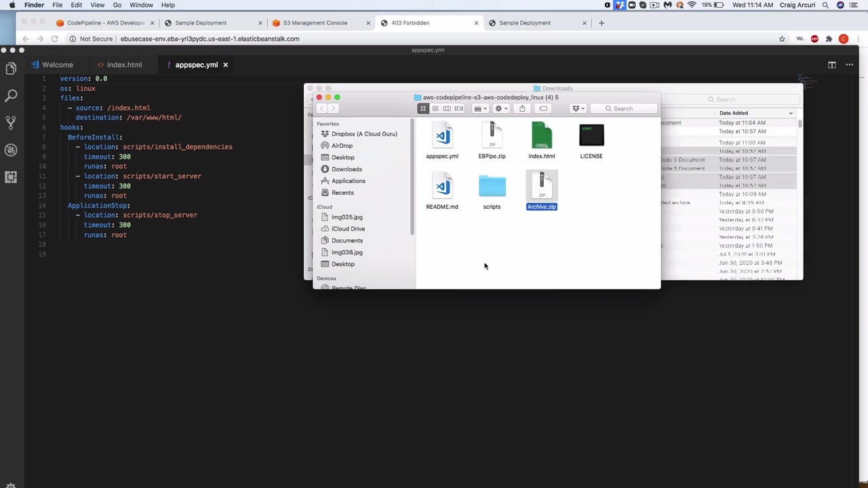Select the appspec.yml file icon in Finder
868x488 pixels.
point(442,136)
